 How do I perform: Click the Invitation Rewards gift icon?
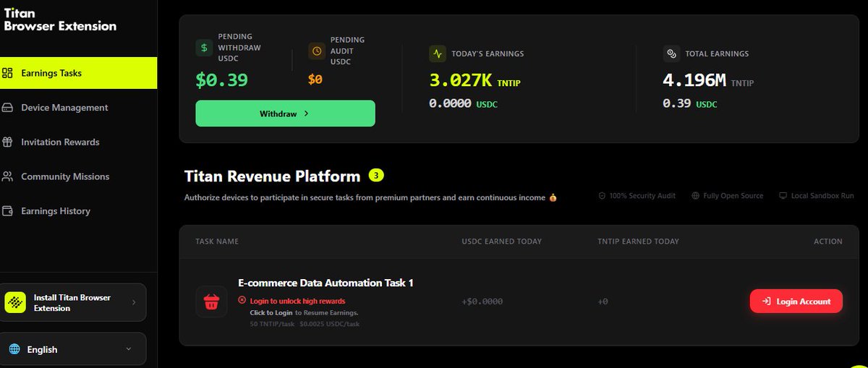[8, 142]
